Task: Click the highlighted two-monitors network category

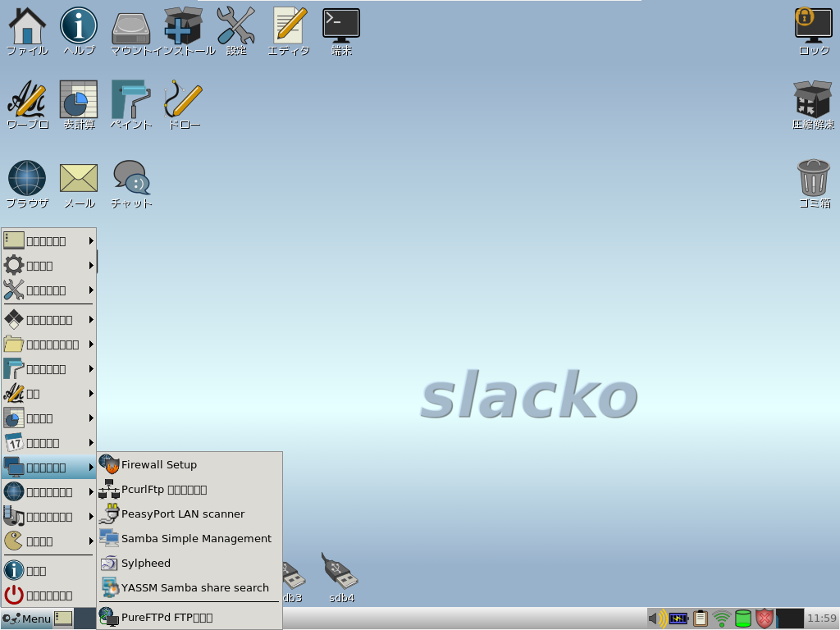Action: (x=48, y=468)
